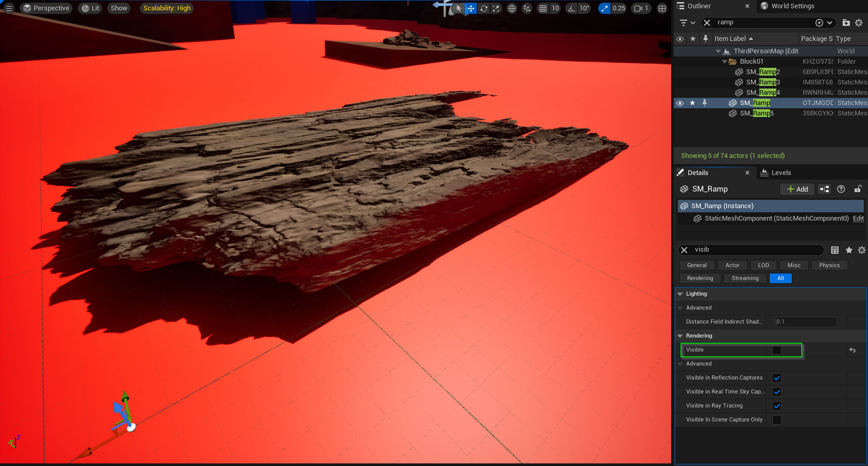
Task: Show only favorite properties in Details
Action: click(849, 250)
